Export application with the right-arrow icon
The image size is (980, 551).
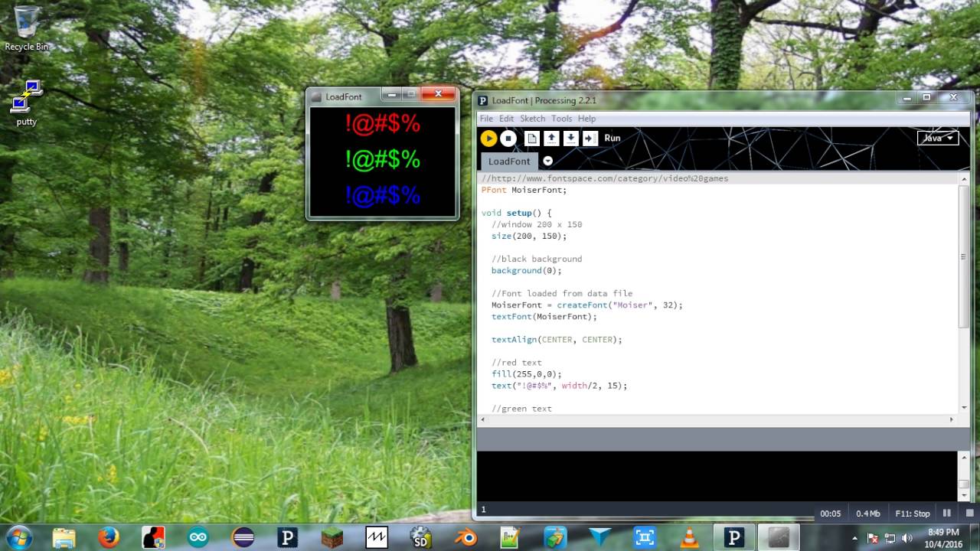coord(590,139)
